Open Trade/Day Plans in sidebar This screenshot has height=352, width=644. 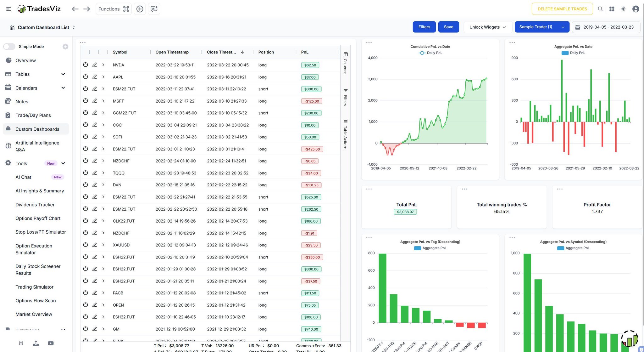point(33,115)
